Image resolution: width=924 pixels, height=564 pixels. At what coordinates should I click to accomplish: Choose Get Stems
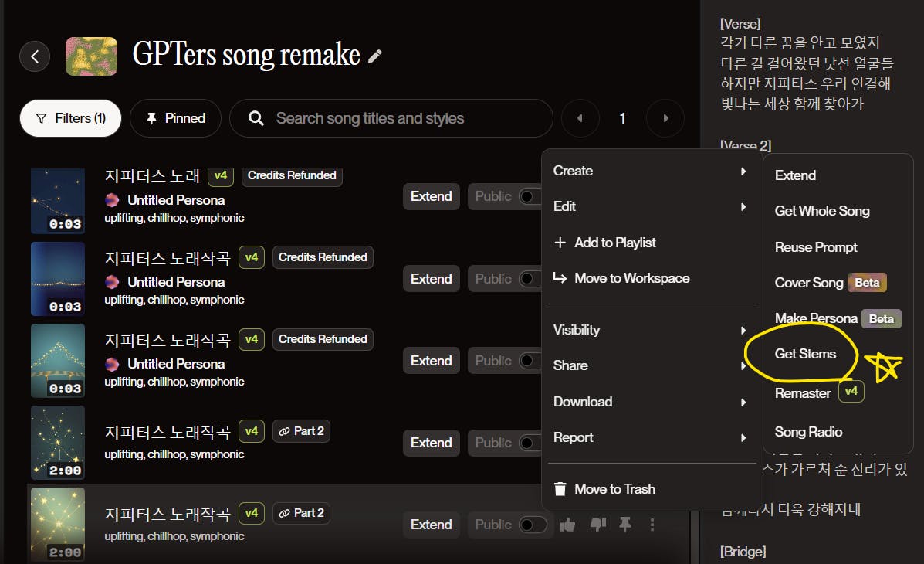[x=805, y=354]
